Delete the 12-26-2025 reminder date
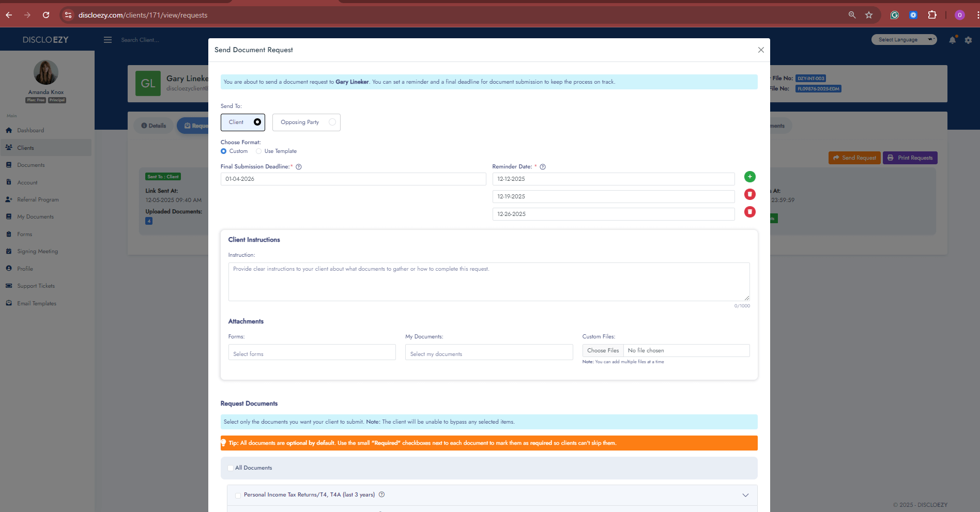 tap(749, 212)
